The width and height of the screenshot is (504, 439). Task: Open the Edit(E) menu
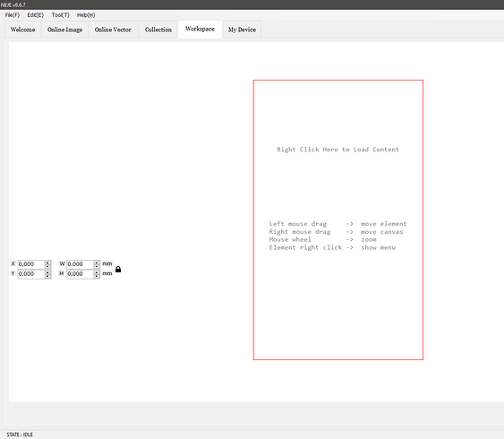coord(35,15)
